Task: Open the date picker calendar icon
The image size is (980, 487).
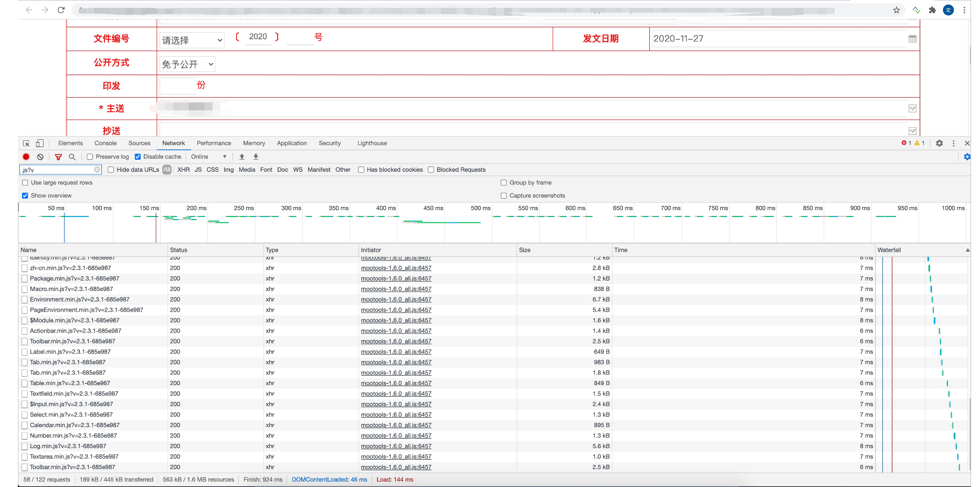Action: tap(912, 39)
